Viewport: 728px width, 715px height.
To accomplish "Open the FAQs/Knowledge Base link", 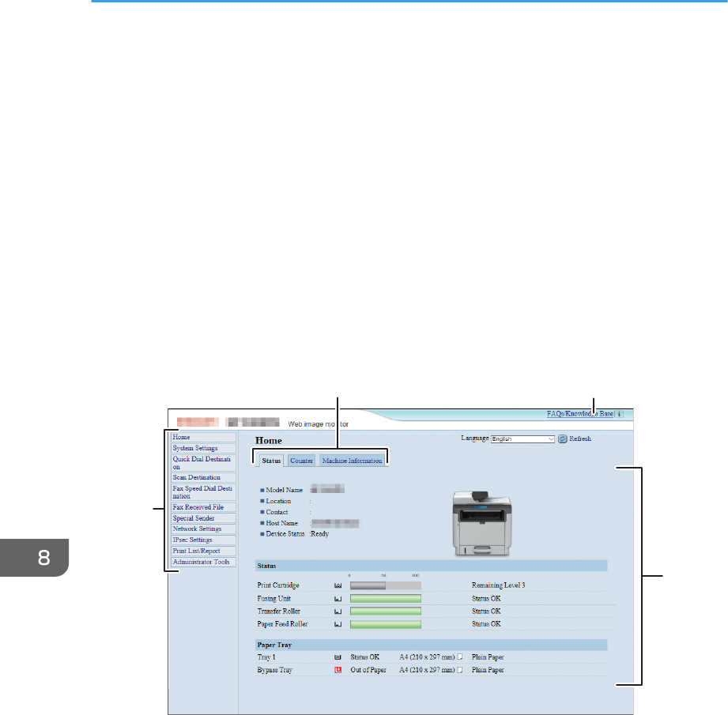I will [x=580, y=414].
